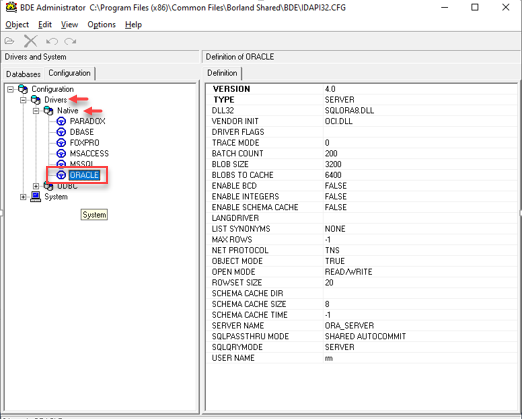This screenshot has height=419, width=522.
Task: Select the Drivers tree label
Action: coord(56,100)
